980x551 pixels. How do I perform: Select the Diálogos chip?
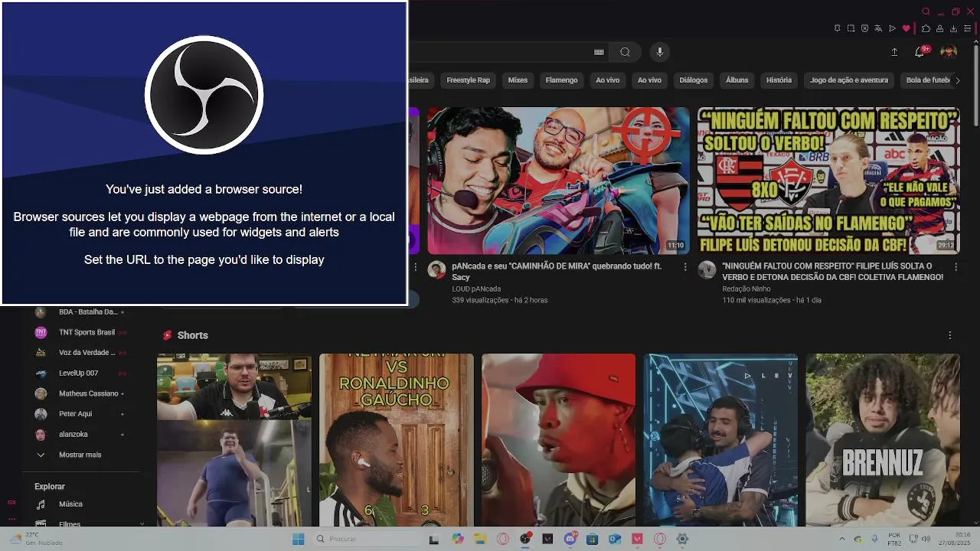[x=694, y=80]
